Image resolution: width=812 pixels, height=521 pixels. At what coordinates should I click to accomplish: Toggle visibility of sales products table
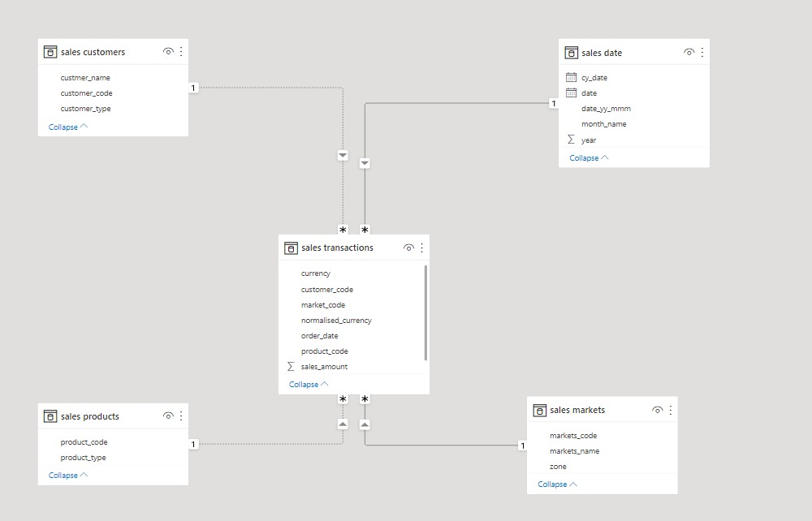[168, 416]
